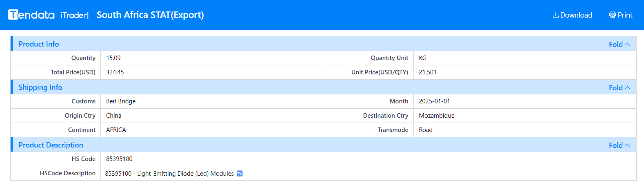Viewport: 644px width, 190px height.
Task: Select the Light-Emitting Diode (Led) Modules description
Action: tap(169, 174)
